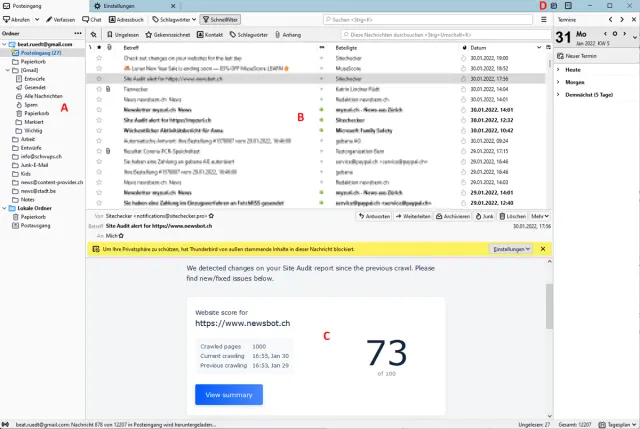
Task: Select the Posteingang (27) folder
Action: (41, 53)
